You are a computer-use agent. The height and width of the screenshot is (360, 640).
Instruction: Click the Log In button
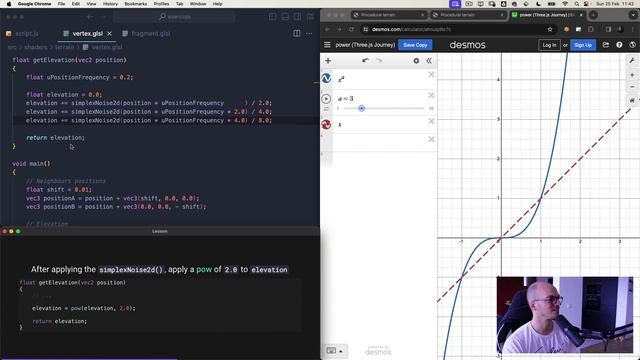click(549, 45)
